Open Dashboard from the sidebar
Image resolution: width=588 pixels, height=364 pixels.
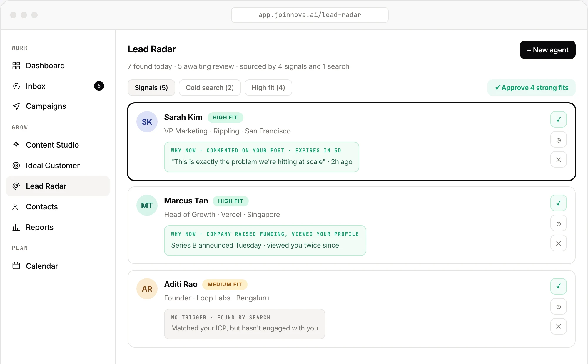[58, 66]
